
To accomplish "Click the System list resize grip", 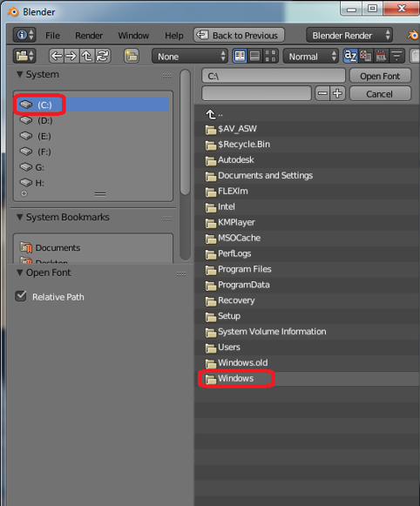I will point(100,194).
